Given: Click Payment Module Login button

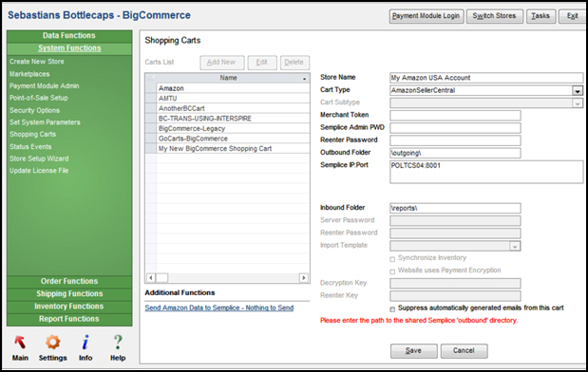Looking at the screenshot, I should click(427, 16).
